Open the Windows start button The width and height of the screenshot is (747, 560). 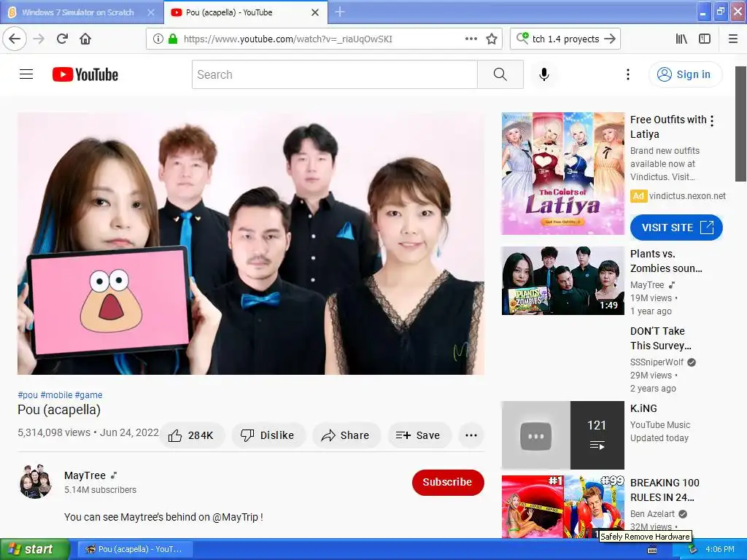(x=34, y=549)
